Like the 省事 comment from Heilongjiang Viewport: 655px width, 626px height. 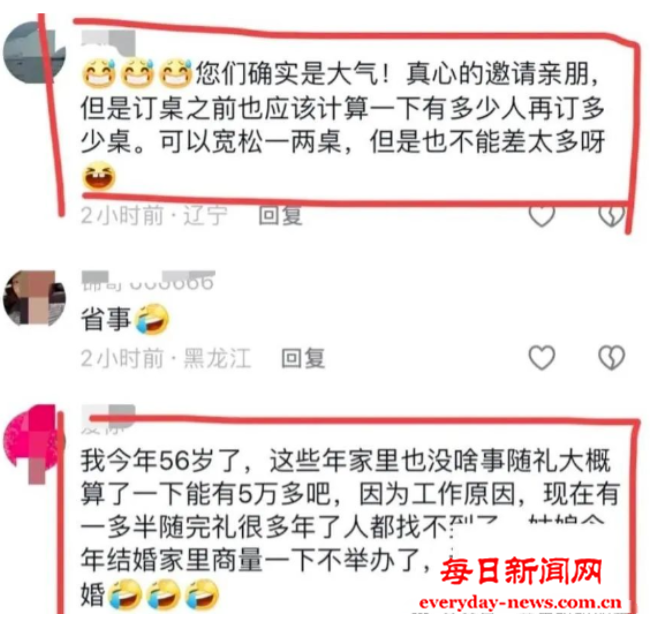click(542, 358)
